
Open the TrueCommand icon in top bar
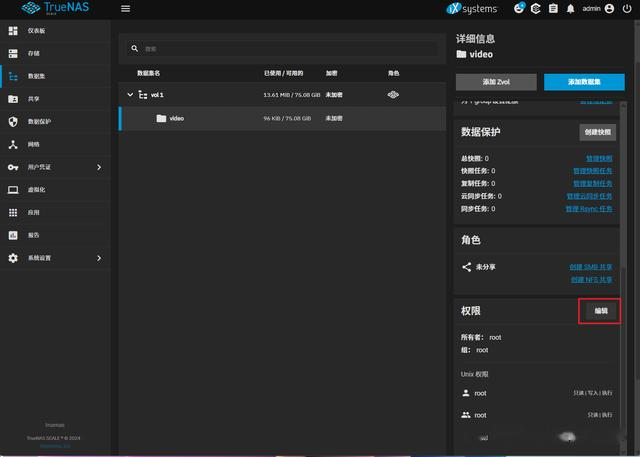click(536, 9)
